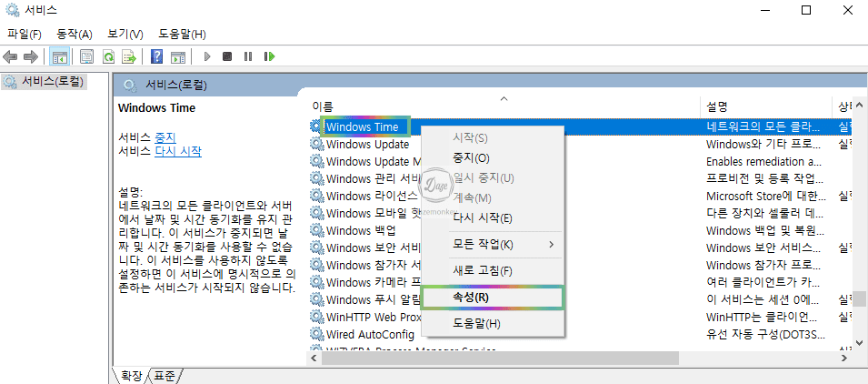Sort by the 이름 column header

point(504,106)
